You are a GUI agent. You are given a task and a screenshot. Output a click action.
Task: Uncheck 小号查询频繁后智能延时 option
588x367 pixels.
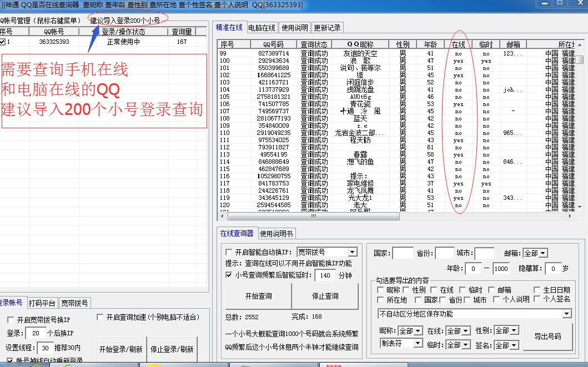click(229, 275)
